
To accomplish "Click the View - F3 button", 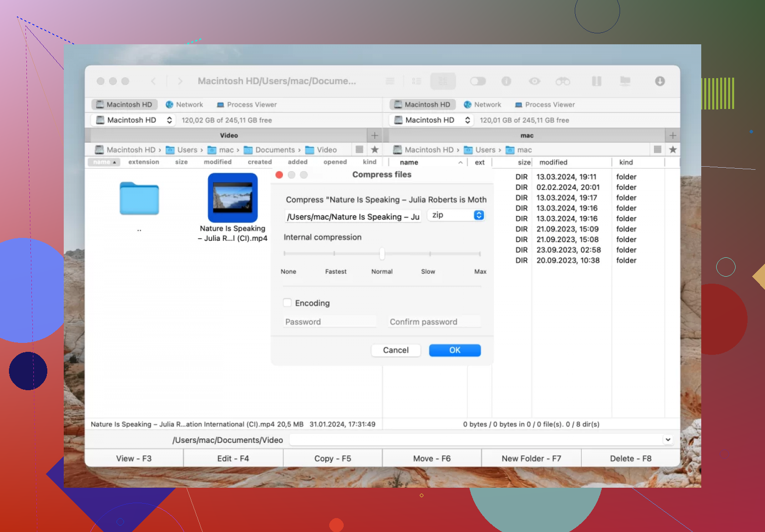I will coord(134,458).
